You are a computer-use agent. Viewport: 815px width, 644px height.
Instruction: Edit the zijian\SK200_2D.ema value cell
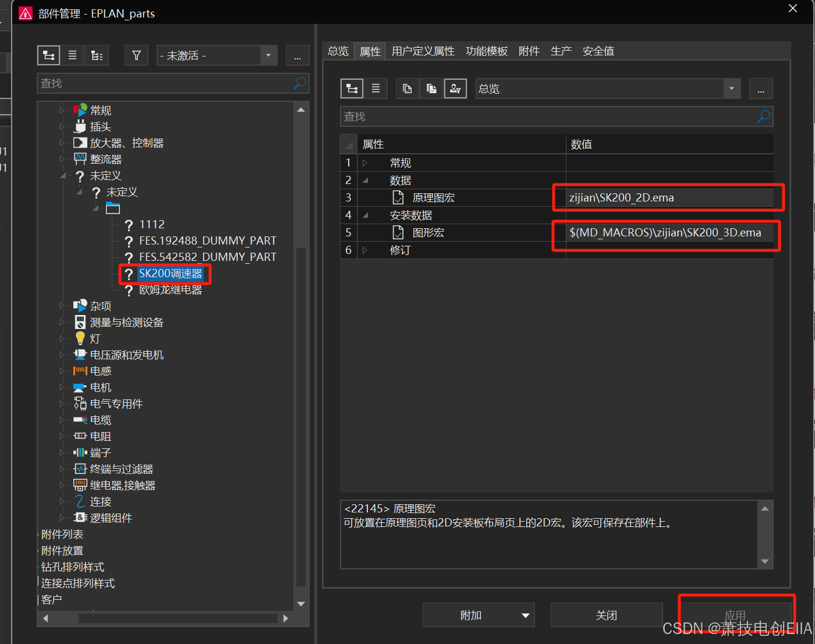point(669,198)
